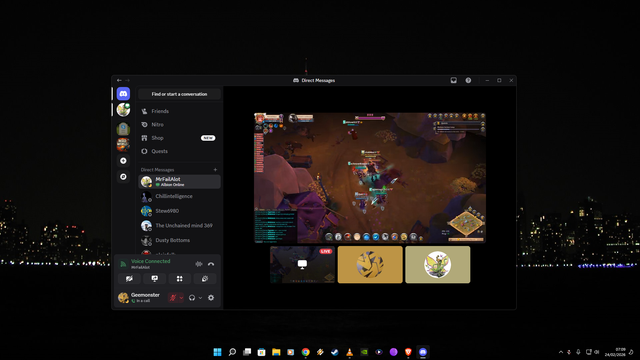Expand headphone output options arrow
Screen dimensions: 640x360
200,298
